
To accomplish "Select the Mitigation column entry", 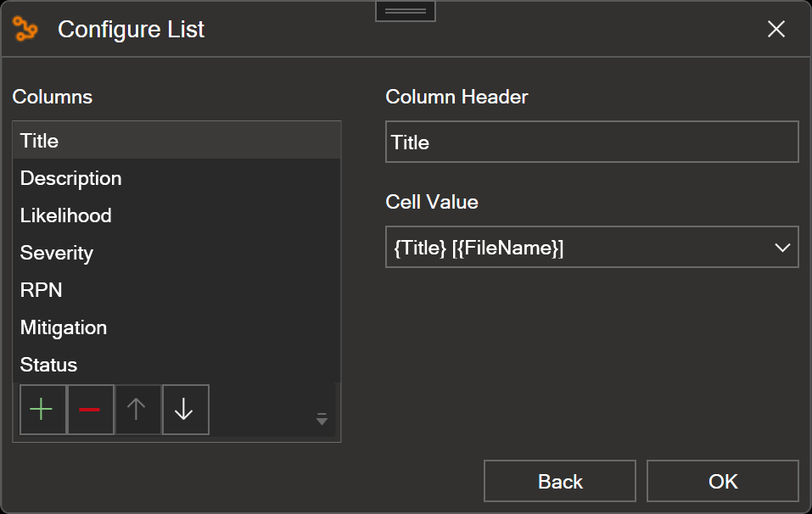I will [176, 327].
